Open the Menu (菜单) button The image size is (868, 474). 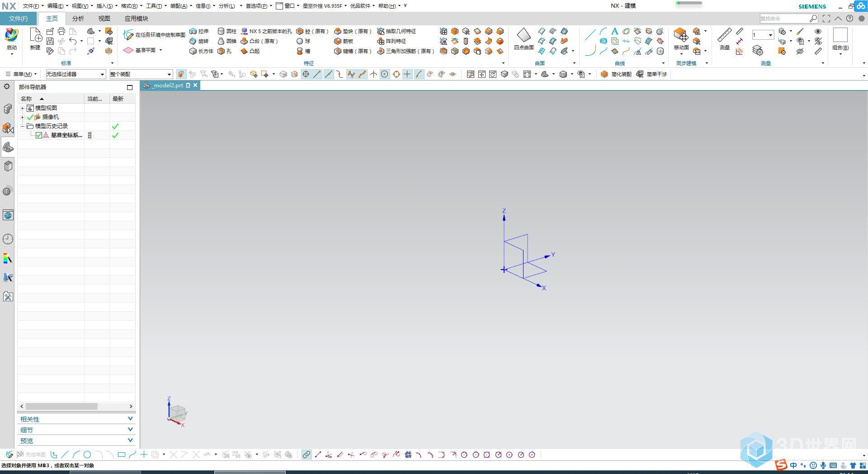21,74
